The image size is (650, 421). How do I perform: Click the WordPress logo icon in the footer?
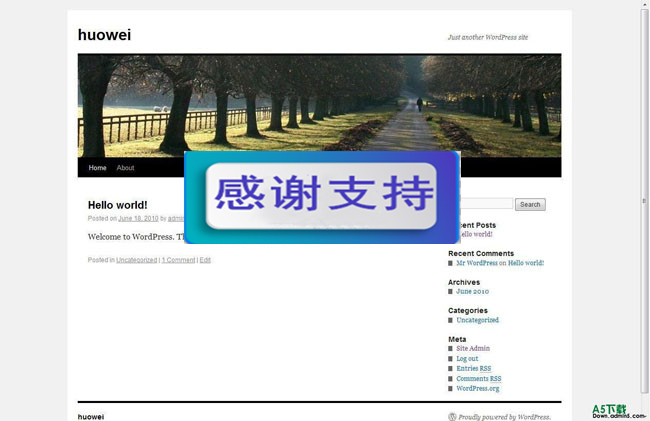point(452,417)
